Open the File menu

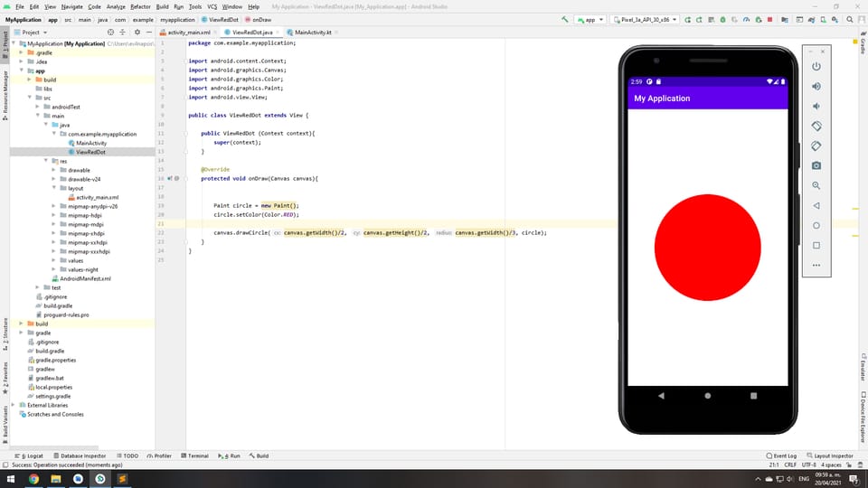click(20, 6)
